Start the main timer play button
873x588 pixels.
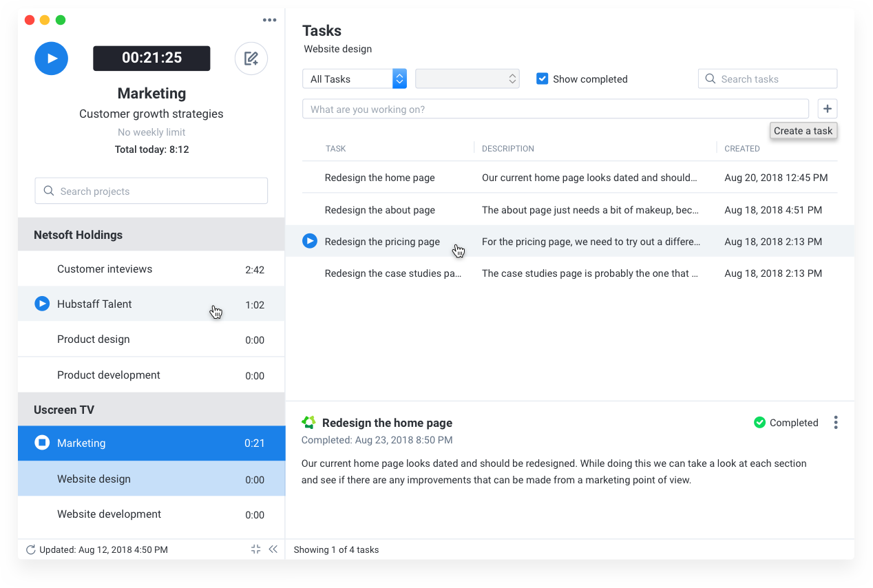pos(52,59)
